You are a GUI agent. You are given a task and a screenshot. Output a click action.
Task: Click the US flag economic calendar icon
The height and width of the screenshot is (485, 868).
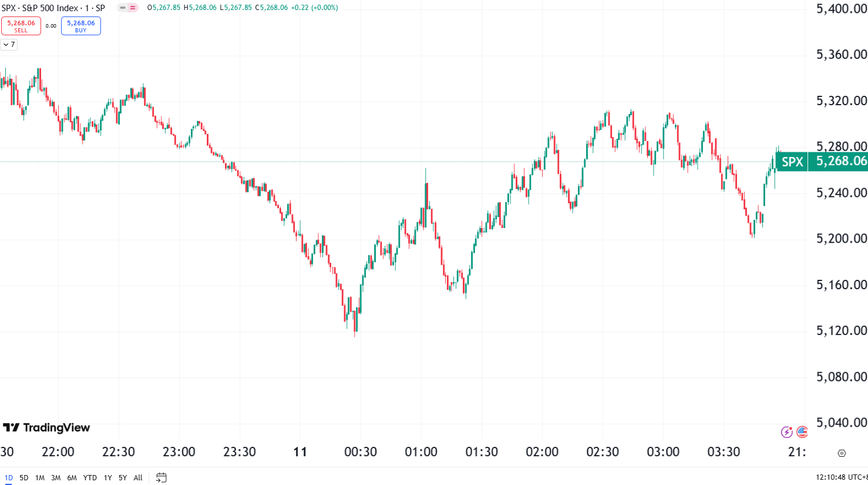pos(802,433)
